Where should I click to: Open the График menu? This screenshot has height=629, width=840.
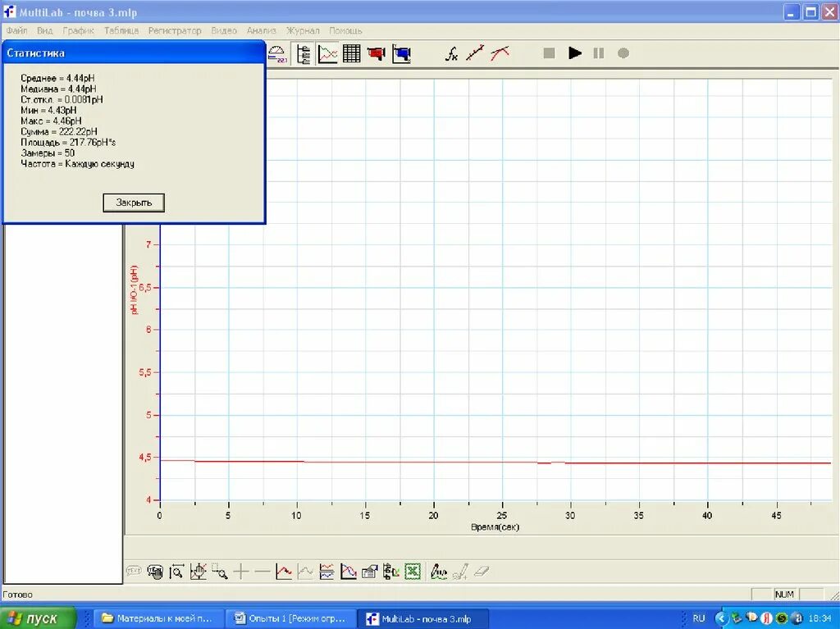[x=78, y=30]
